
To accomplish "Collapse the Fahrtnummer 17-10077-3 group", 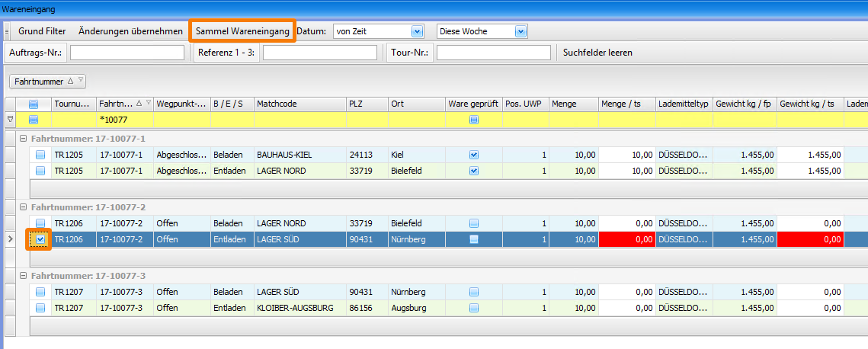I will tap(24, 275).
